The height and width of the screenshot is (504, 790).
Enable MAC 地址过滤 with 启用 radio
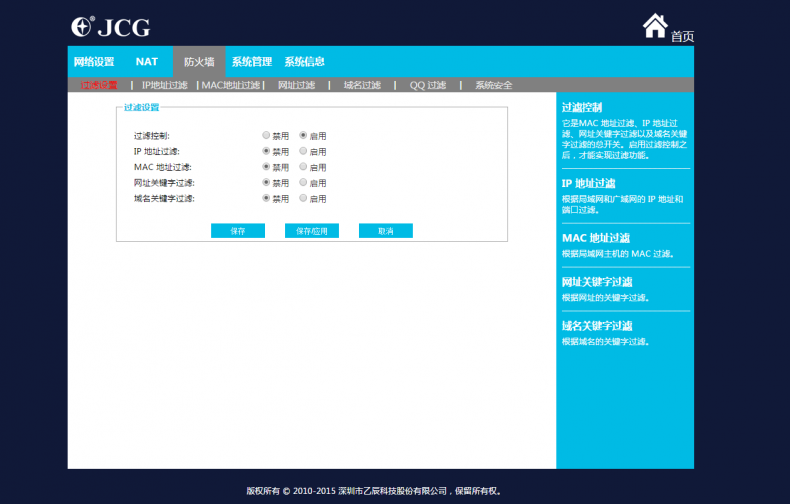point(303,166)
